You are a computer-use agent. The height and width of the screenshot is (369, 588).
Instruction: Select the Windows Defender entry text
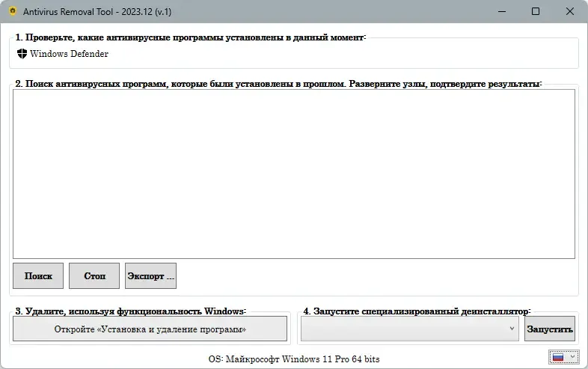click(69, 54)
